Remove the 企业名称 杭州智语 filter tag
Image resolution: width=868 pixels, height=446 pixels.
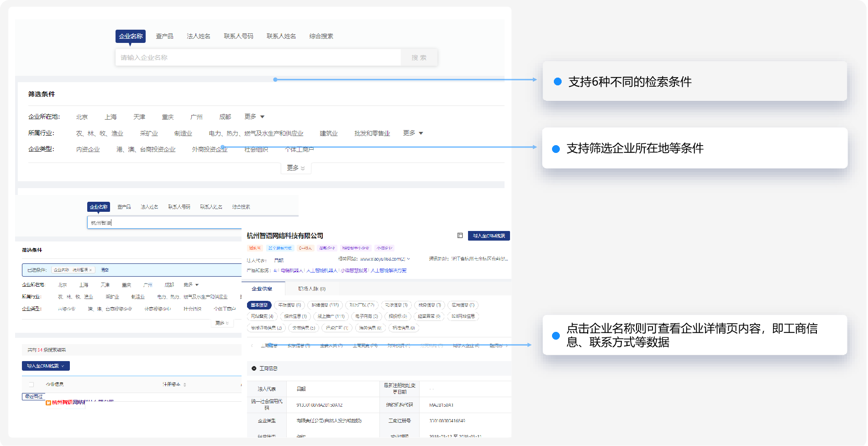(x=90, y=270)
